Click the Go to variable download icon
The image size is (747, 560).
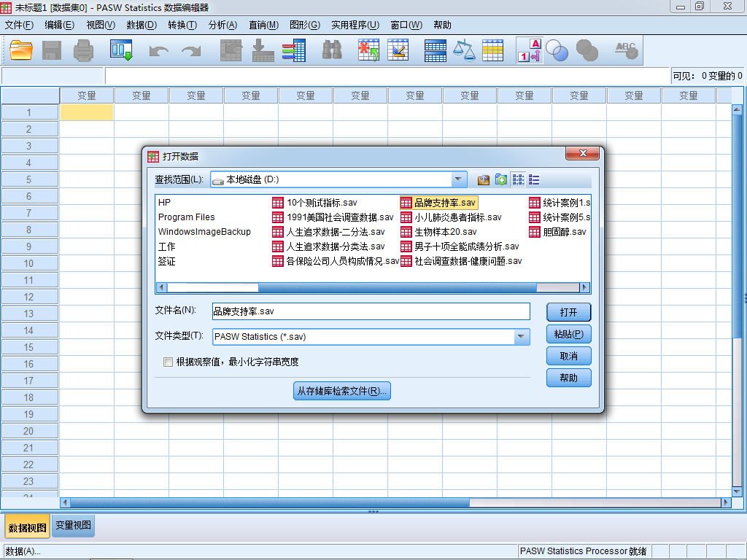263,50
